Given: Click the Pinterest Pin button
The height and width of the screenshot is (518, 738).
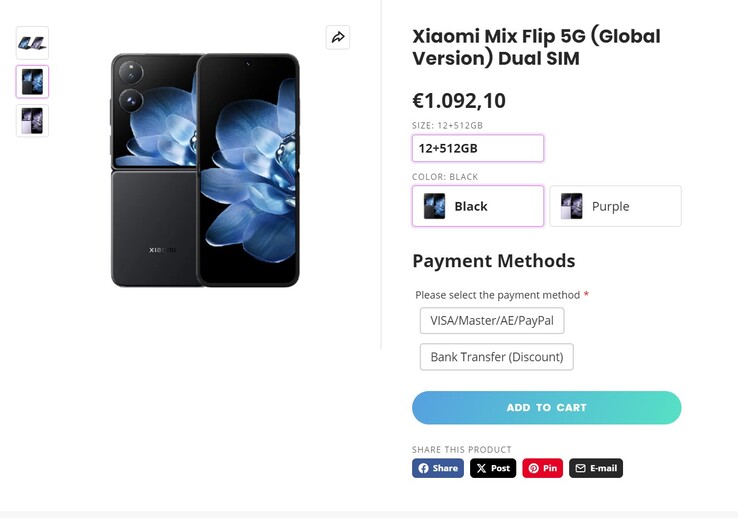Looking at the screenshot, I should point(542,468).
